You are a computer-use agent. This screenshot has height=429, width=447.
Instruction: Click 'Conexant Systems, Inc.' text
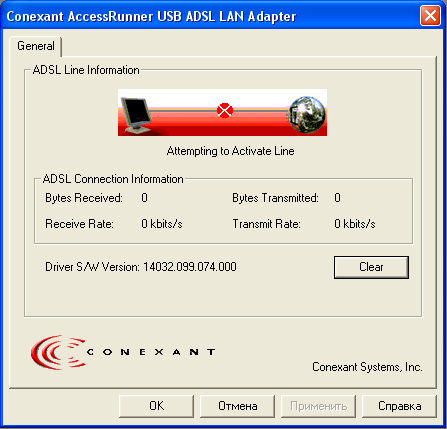(x=367, y=367)
